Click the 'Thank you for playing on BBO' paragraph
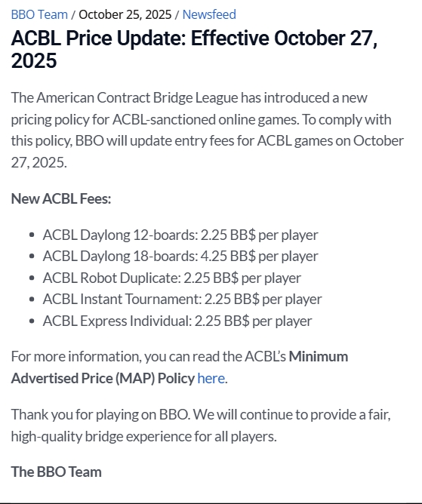 tap(201, 426)
